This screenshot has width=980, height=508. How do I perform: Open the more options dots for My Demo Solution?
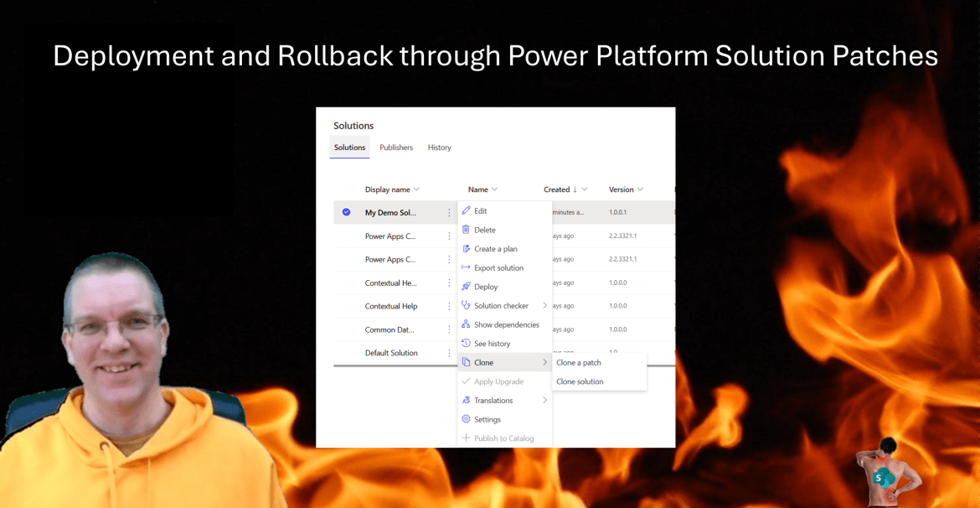point(449,213)
